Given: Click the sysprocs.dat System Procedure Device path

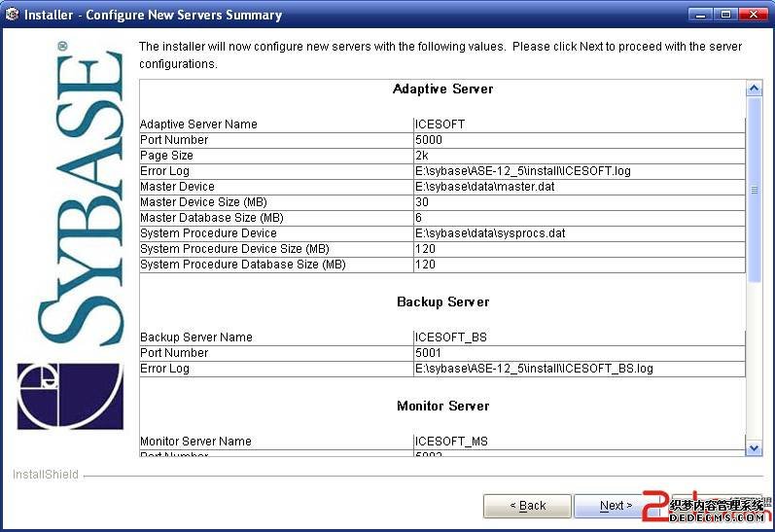Looking at the screenshot, I should point(490,233).
